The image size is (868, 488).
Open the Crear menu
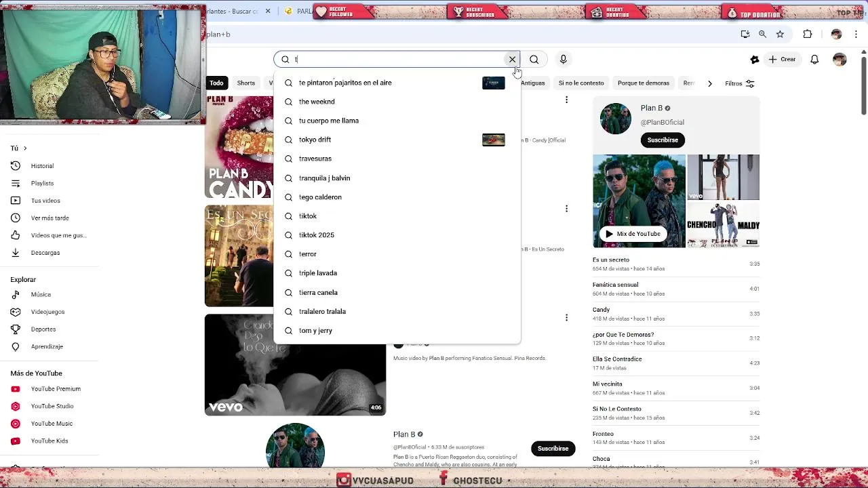point(782,60)
